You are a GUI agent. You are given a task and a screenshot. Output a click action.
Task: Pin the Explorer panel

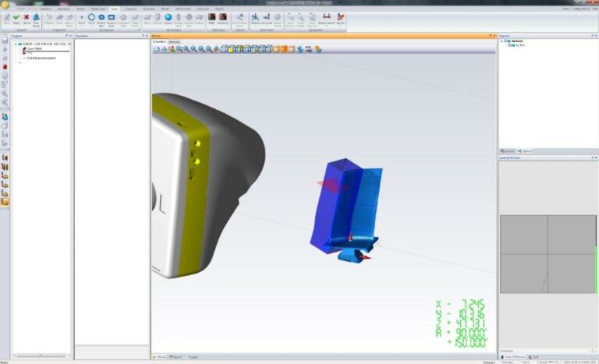point(592,36)
